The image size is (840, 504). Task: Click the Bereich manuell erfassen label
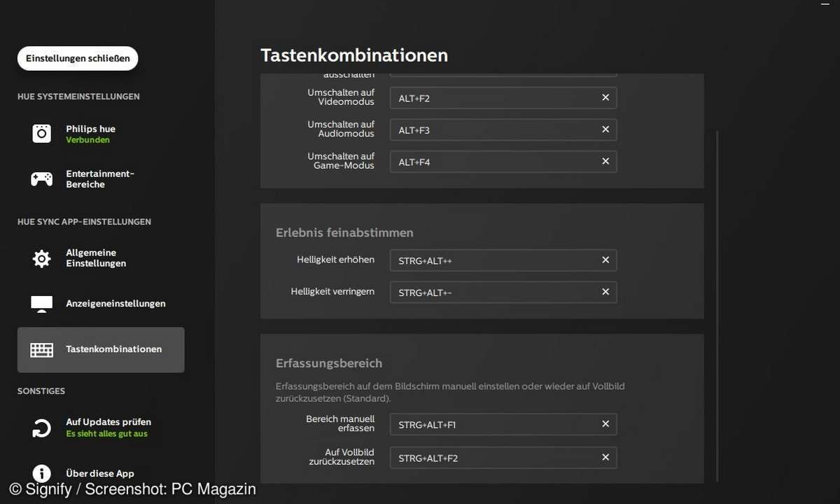340,423
